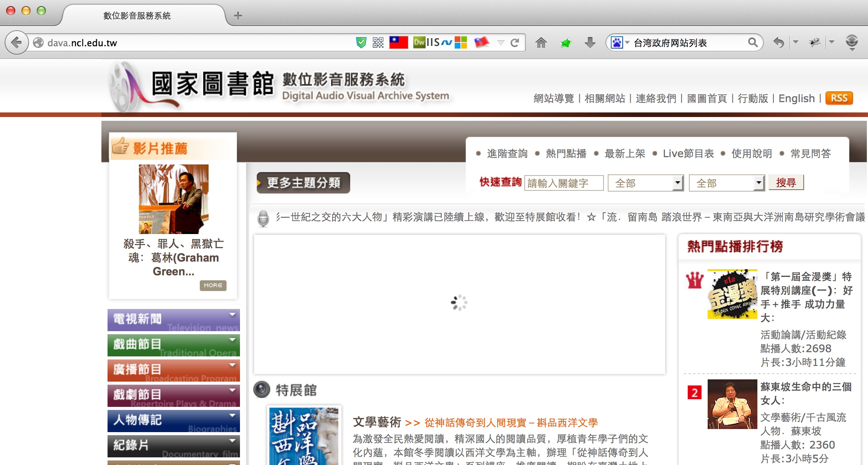
Task: Open the 從神話傳奇到人間現實 exhibition link
Action: coord(511,423)
